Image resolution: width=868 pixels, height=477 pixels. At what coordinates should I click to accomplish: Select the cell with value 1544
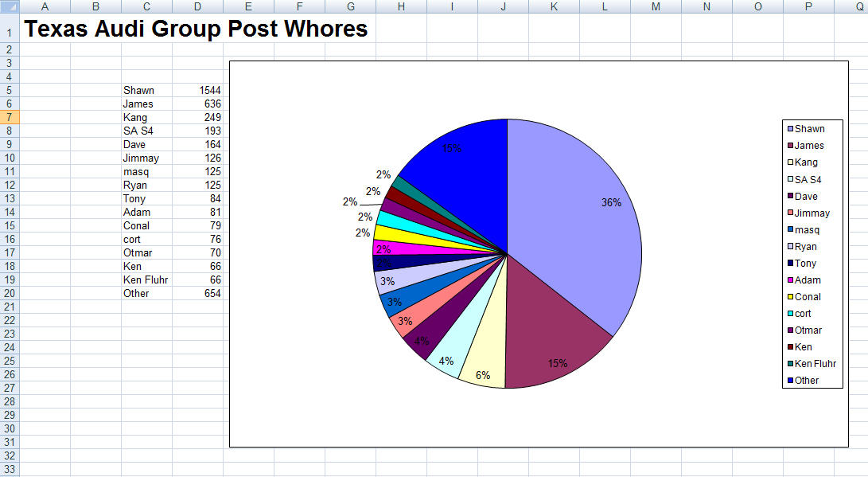(x=197, y=90)
